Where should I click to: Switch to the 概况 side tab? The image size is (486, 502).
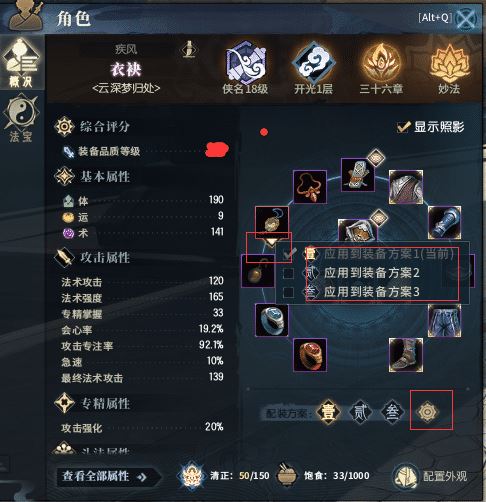(x=22, y=63)
